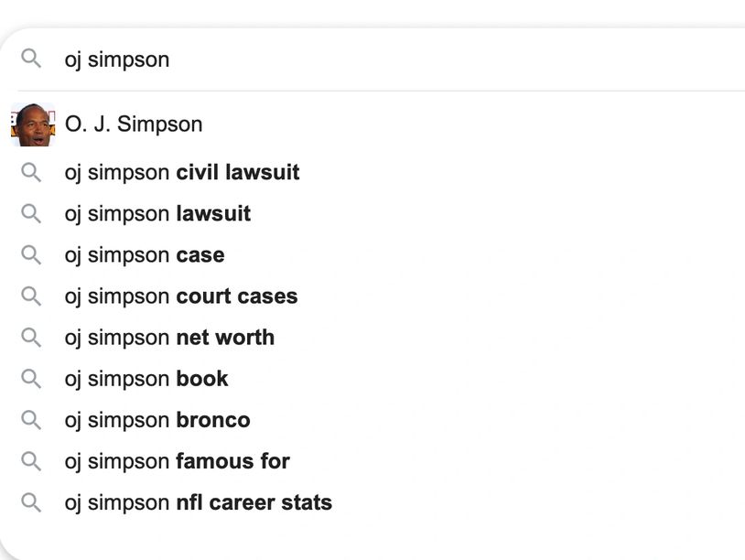Pick the 'oj simpson case' suggestion
Image resolution: width=745 pixels, height=560 pixels.
pyautogui.click(x=144, y=255)
